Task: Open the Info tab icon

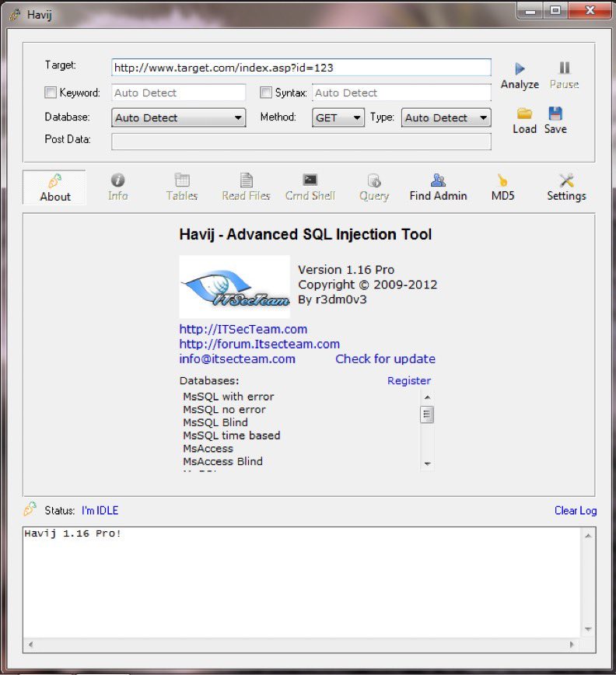Action: [x=117, y=180]
